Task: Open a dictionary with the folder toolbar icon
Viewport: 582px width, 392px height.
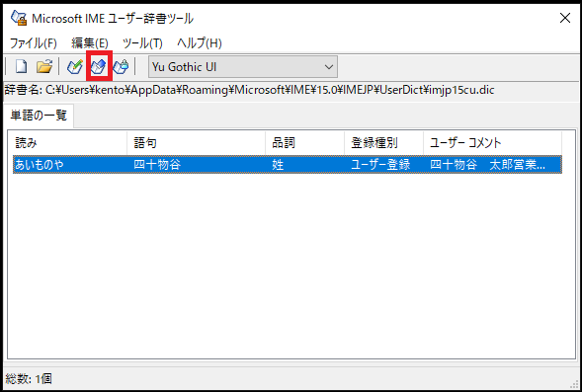Action: coord(44,67)
